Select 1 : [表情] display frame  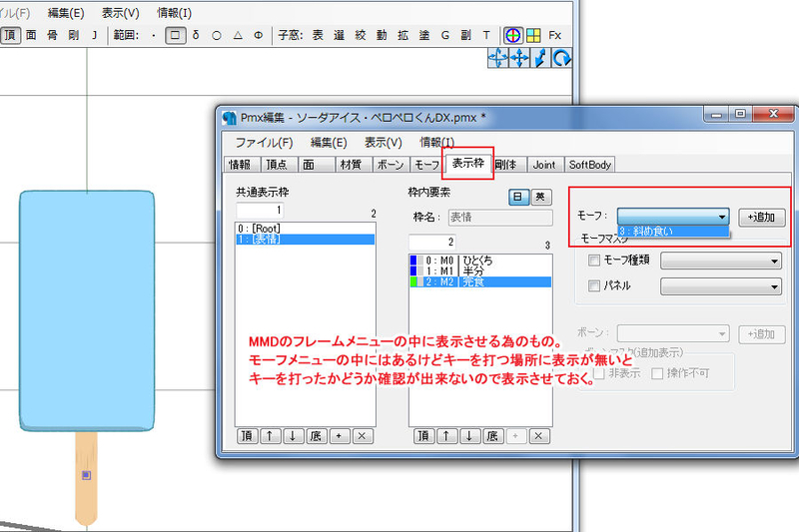pyautogui.click(x=306, y=239)
